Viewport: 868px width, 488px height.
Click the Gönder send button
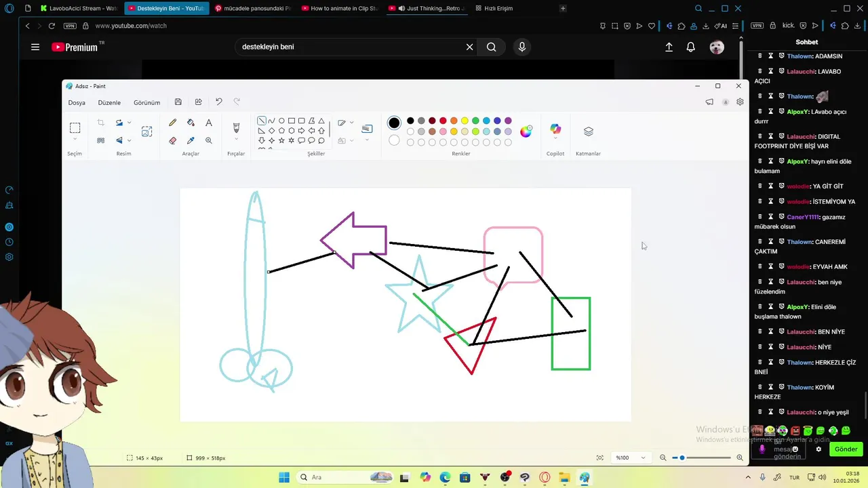tap(846, 449)
